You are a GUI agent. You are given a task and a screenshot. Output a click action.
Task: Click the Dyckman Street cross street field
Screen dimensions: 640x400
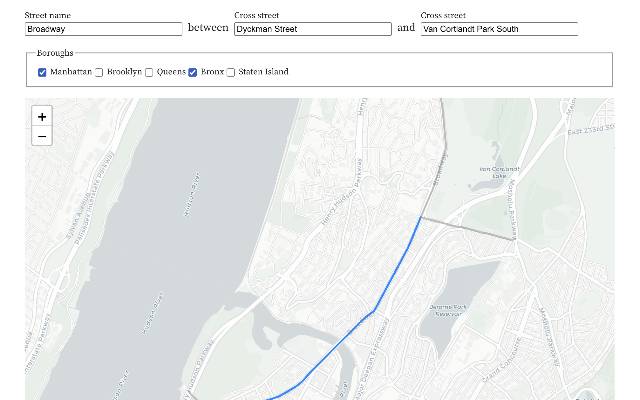tap(312, 29)
